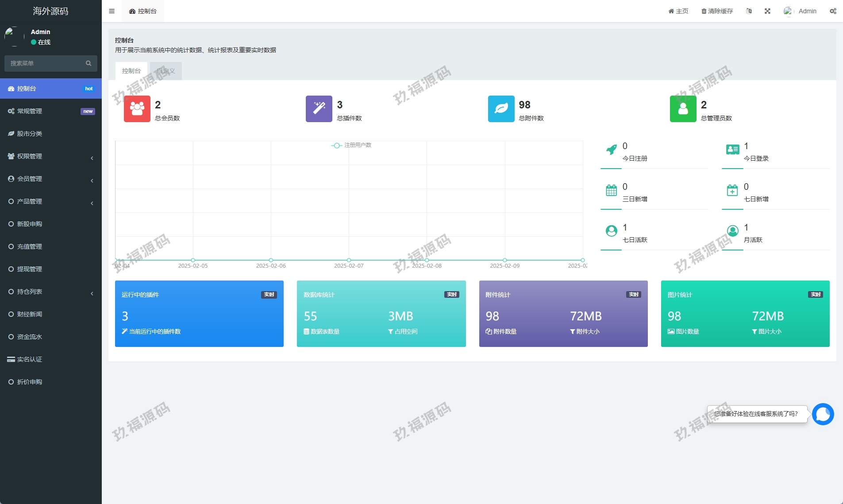Open the online customer service chat bubble

click(823, 414)
